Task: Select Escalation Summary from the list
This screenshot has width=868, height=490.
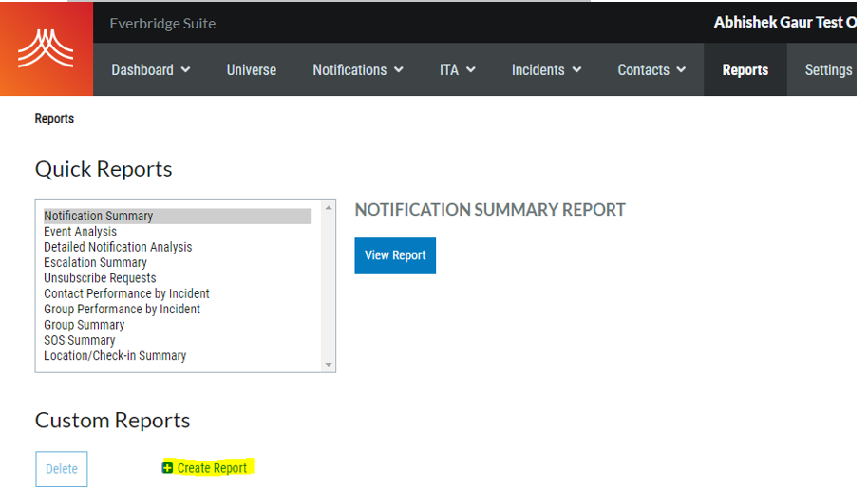Action: tap(95, 263)
